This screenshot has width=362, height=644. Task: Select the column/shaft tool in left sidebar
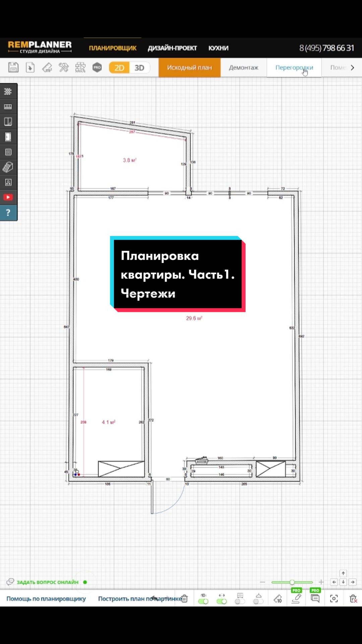(8, 152)
